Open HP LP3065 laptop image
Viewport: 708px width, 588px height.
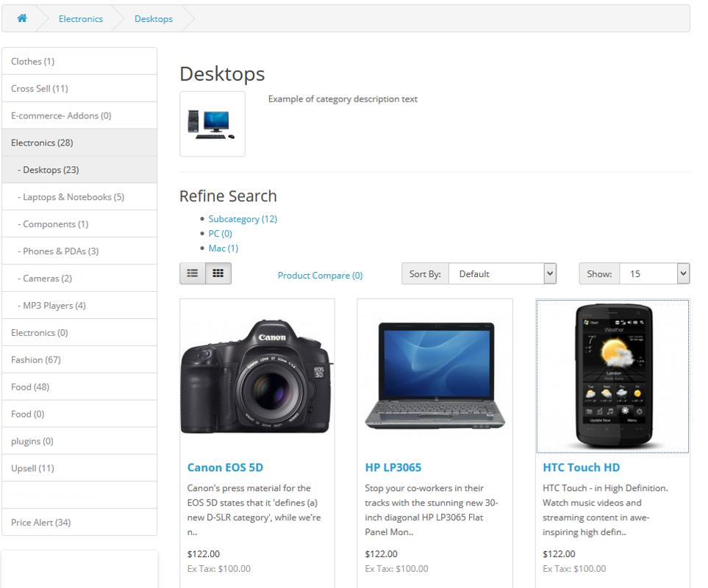(435, 376)
